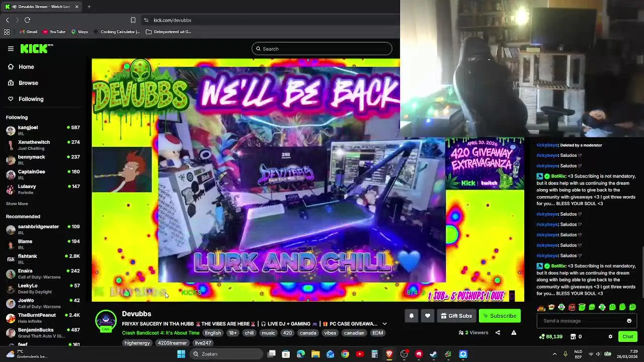Screen dimensions: 644x362
Task: Follow channel with heart button
Action: click(427, 316)
